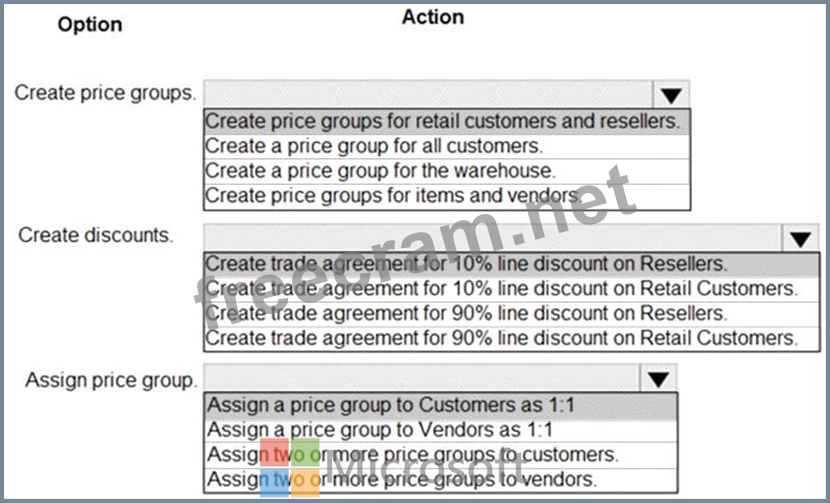Pick 'Create price groups for items and vendors'
The image size is (830, 503).
coord(447,196)
